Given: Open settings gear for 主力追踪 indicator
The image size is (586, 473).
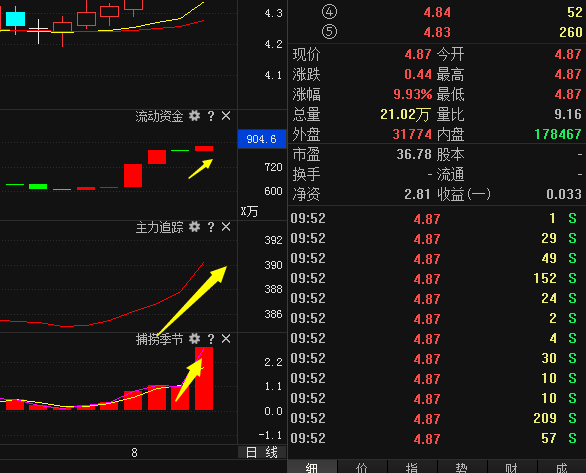Looking at the screenshot, I should coord(194,227).
